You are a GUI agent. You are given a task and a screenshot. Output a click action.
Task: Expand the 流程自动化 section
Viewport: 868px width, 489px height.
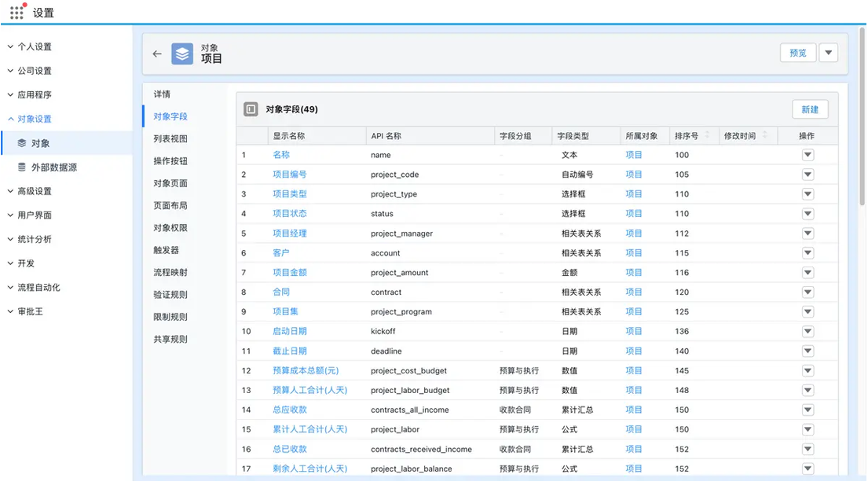[38, 288]
